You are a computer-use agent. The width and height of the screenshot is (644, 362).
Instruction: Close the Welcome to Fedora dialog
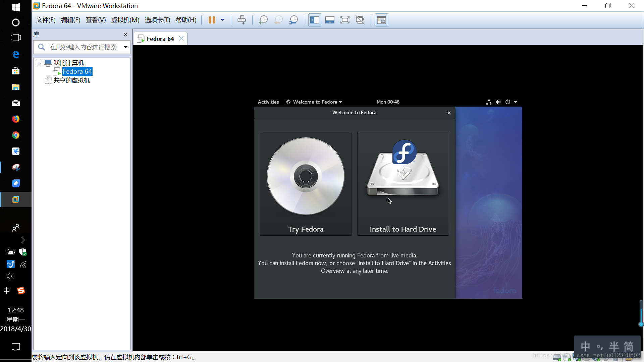[x=449, y=113]
